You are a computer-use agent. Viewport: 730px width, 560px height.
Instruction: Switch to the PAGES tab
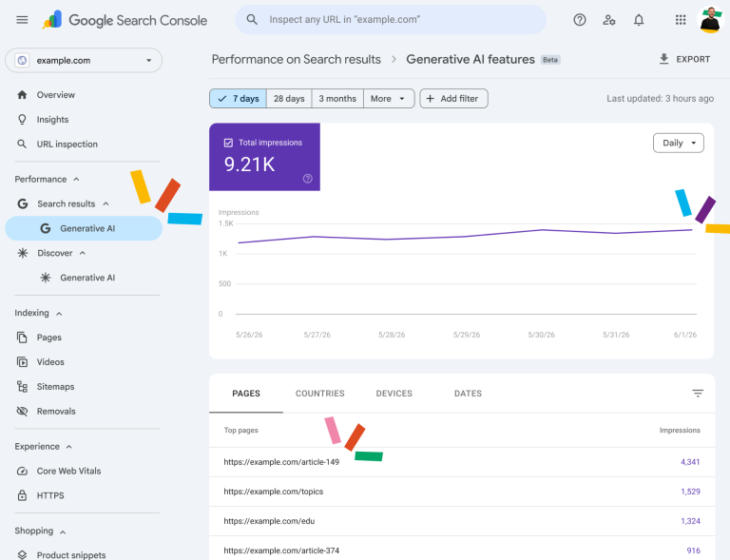[246, 394]
